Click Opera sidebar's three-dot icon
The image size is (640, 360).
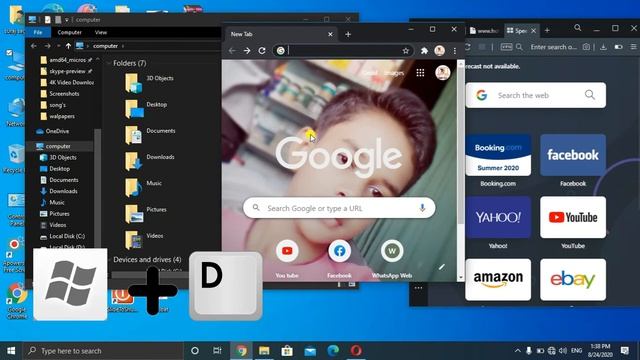click(x=418, y=288)
